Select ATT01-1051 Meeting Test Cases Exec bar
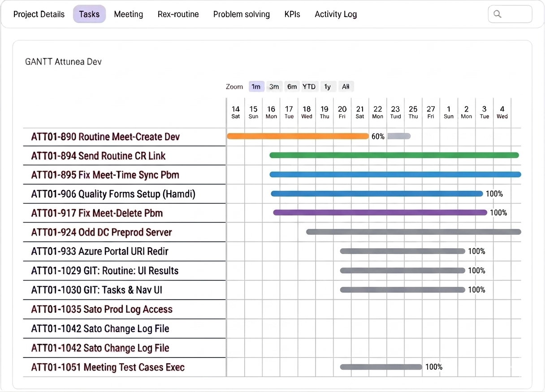The width and height of the screenshot is (545, 392). [381, 367]
